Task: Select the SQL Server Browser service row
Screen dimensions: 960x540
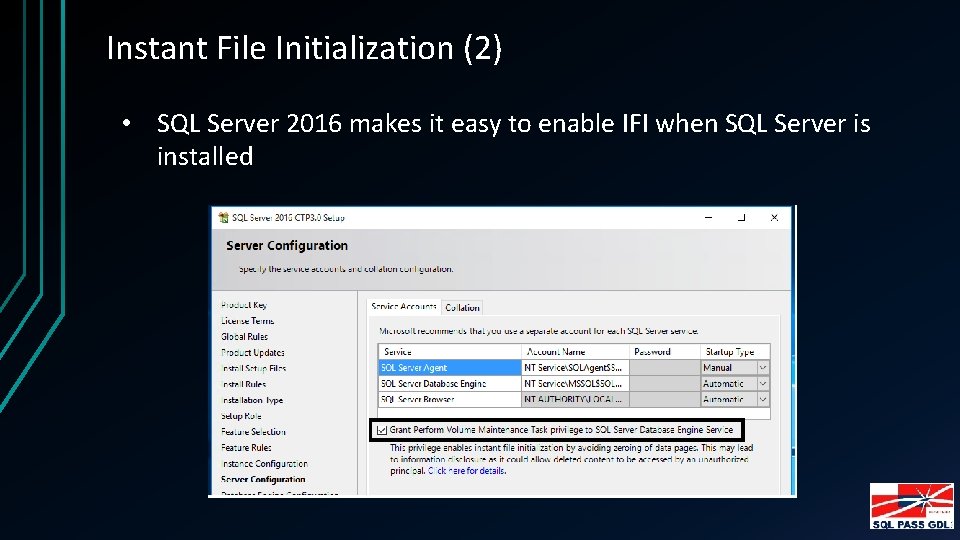Action: [x=449, y=399]
